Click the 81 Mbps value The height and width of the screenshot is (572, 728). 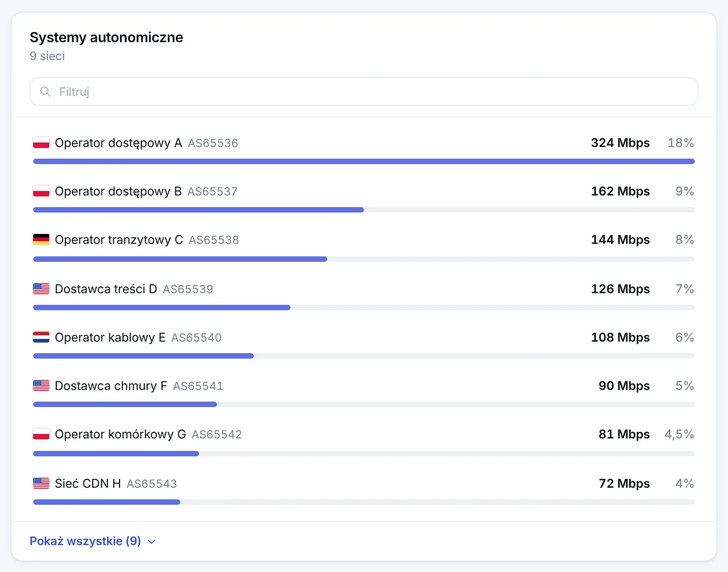point(624,434)
